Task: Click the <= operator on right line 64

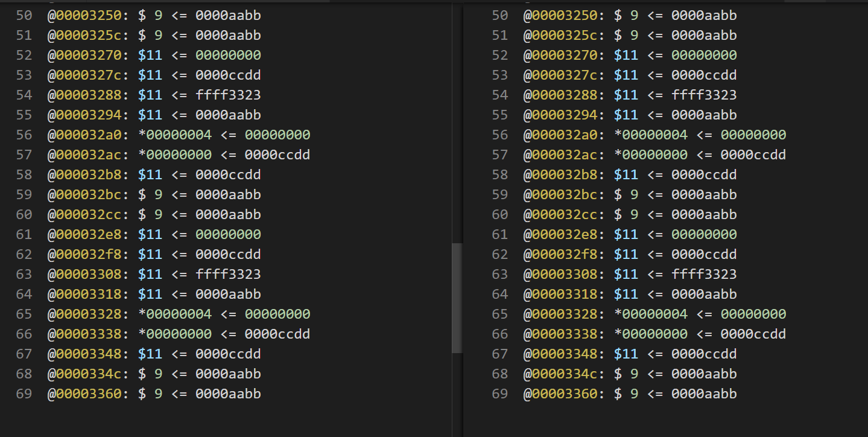Action: tap(655, 295)
